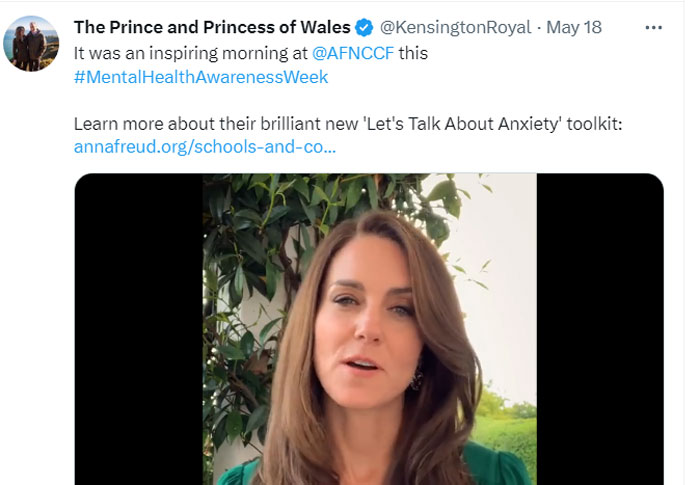Click the words 'this' after the @AFNCCF mention

point(412,52)
